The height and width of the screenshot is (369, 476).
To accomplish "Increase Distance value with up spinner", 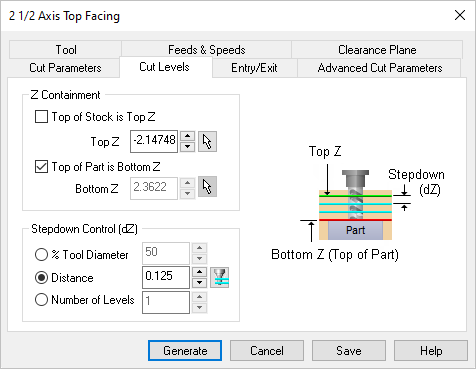I will pos(199,272).
